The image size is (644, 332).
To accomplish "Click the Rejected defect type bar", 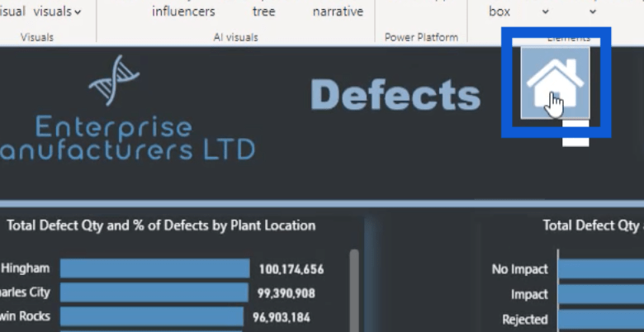I will (x=600, y=319).
